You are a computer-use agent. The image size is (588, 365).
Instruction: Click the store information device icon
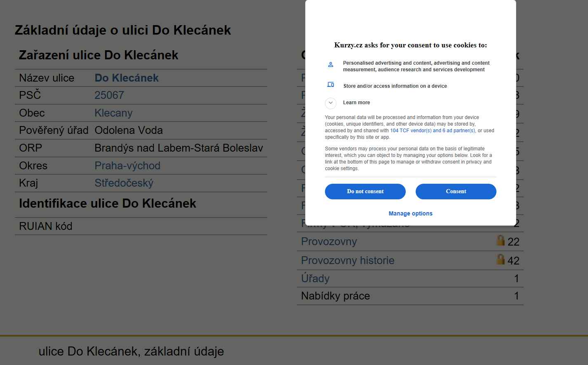coord(331,84)
